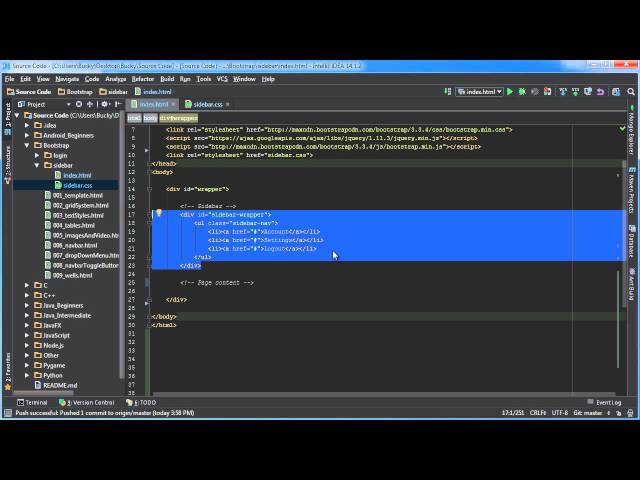640x480 pixels.
Task: Hide the Project panel with the pin icon
Action: [118, 104]
